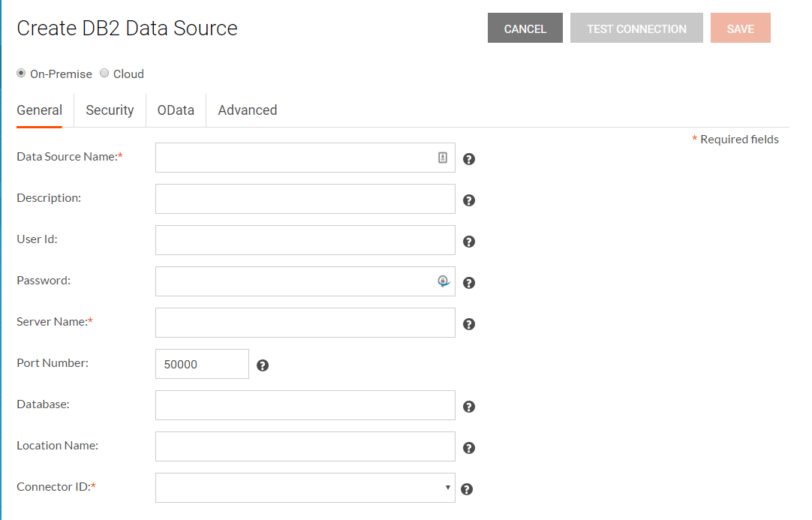The image size is (812, 520).
Task: Open help for Description field
Action: [x=468, y=200]
